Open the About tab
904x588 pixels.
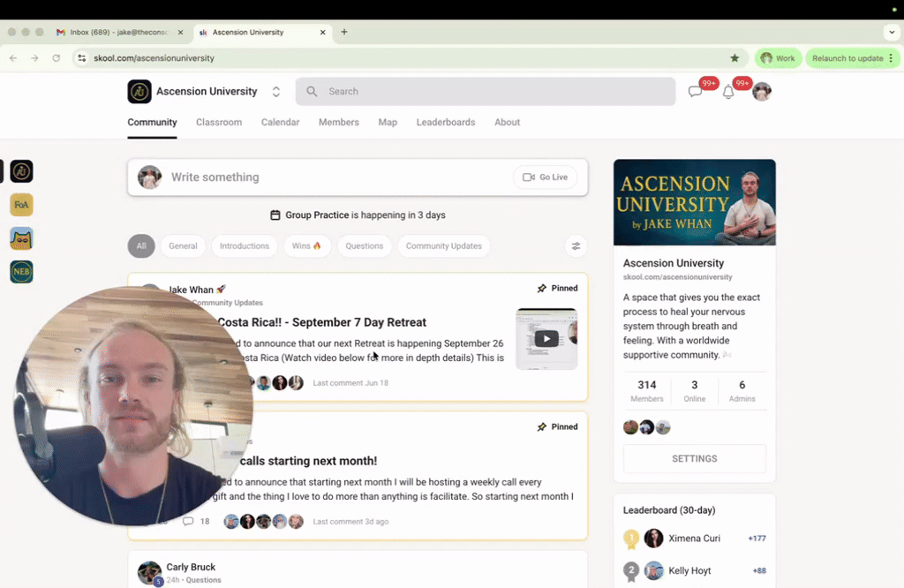click(x=508, y=122)
